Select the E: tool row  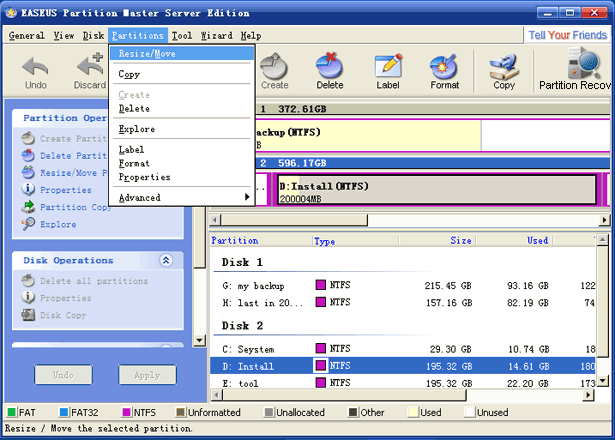point(402,383)
